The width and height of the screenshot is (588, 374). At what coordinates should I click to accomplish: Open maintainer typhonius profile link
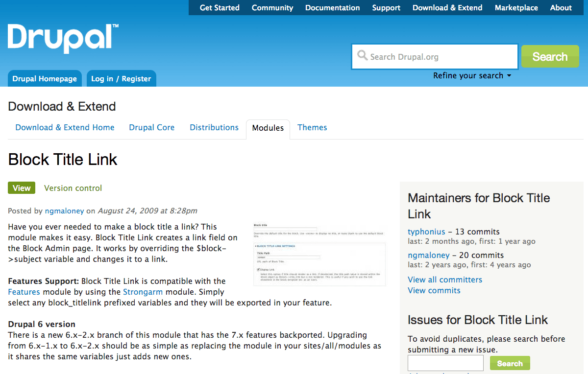click(426, 232)
